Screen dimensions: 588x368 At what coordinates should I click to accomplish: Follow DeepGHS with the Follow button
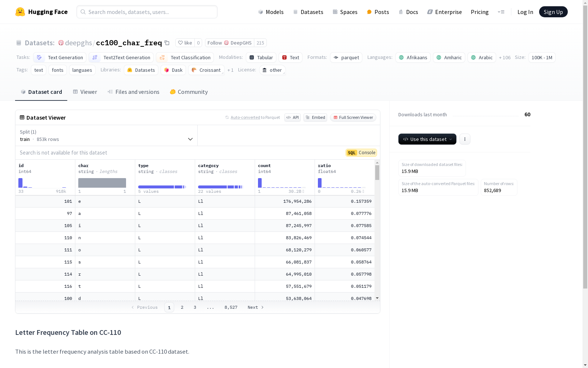pyautogui.click(x=230, y=43)
